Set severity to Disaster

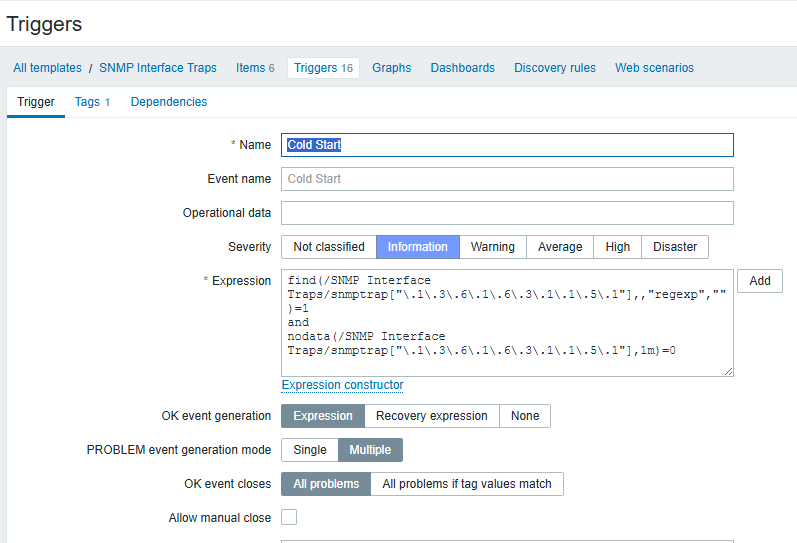(675, 247)
